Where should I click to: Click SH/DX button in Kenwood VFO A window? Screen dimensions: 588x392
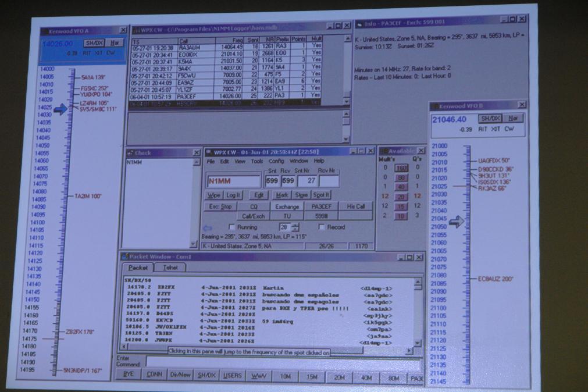(94, 43)
